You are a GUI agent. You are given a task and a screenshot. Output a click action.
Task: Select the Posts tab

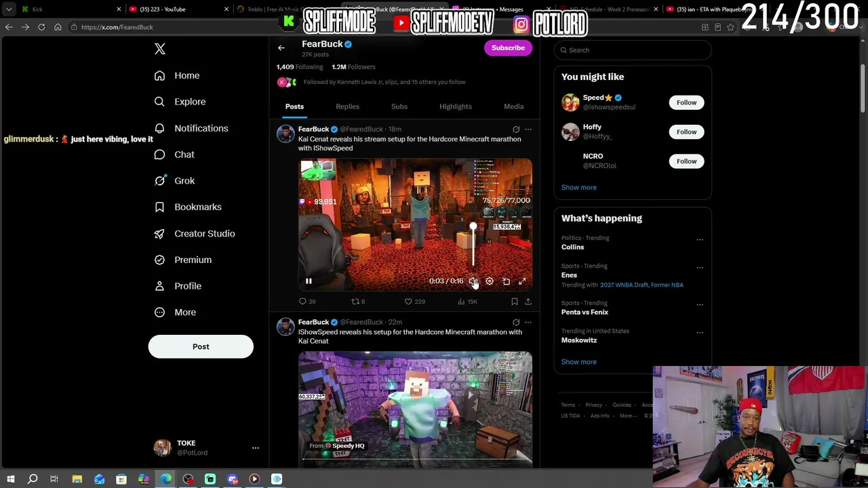pos(294,106)
